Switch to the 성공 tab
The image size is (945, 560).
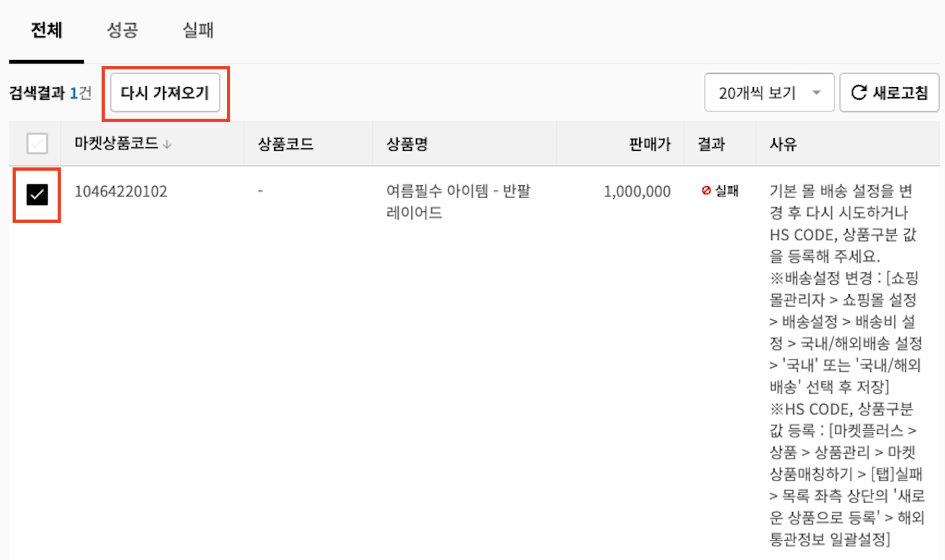point(122,30)
